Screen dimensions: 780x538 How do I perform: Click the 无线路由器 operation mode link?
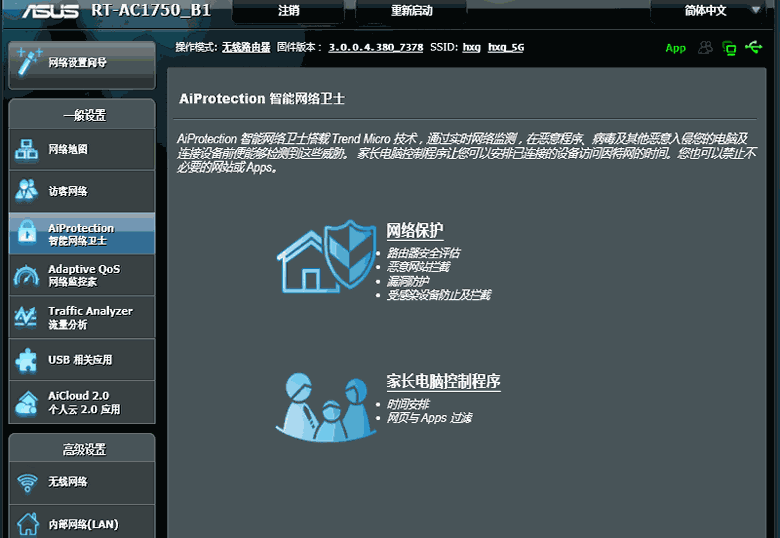[246, 47]
